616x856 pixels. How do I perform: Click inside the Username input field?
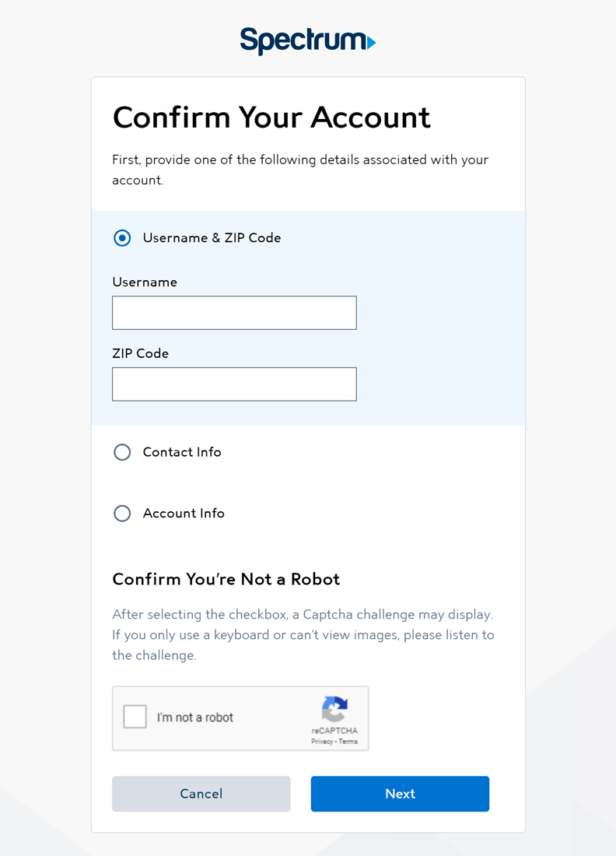(x=233, y=312)
